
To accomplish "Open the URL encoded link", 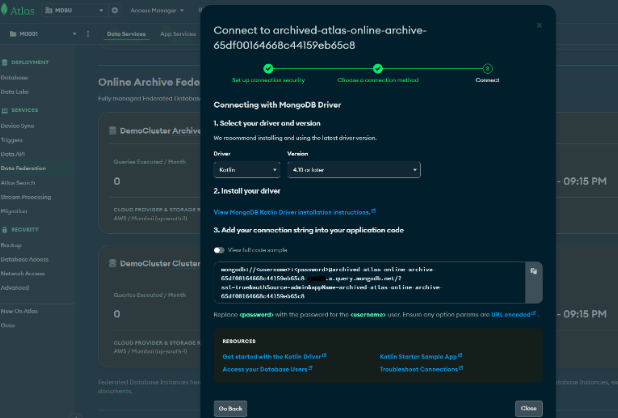I will 513,314.
